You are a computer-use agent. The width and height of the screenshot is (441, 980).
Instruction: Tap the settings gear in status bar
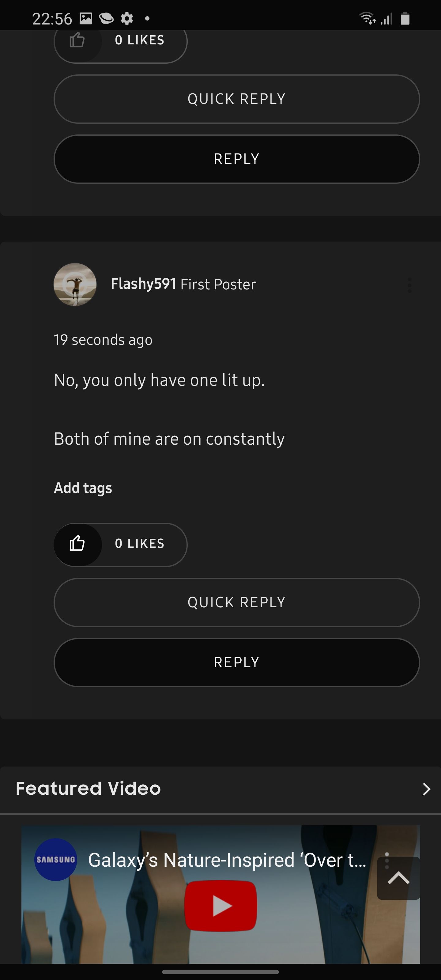[x=127, y=18]
